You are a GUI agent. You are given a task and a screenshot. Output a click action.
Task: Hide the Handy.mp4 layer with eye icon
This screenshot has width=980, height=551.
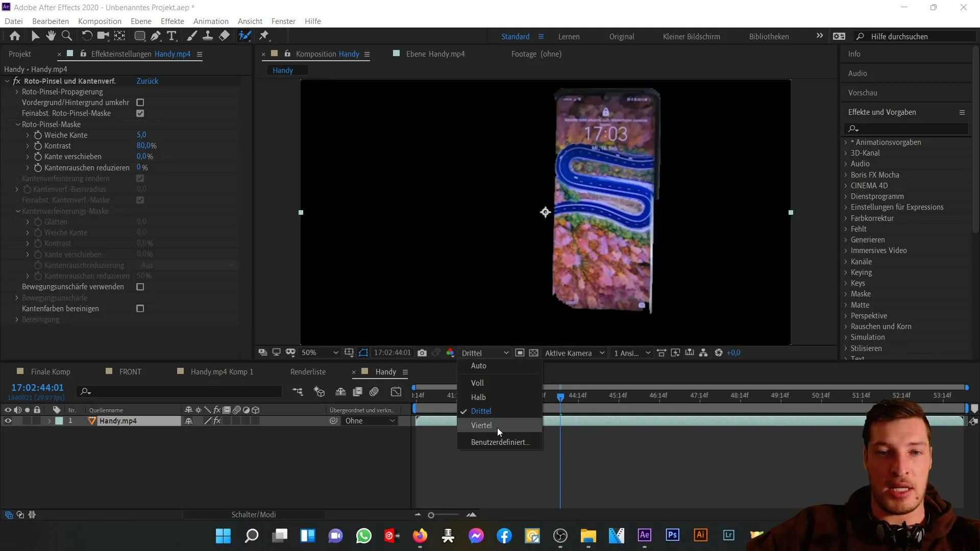coord(8,421)
